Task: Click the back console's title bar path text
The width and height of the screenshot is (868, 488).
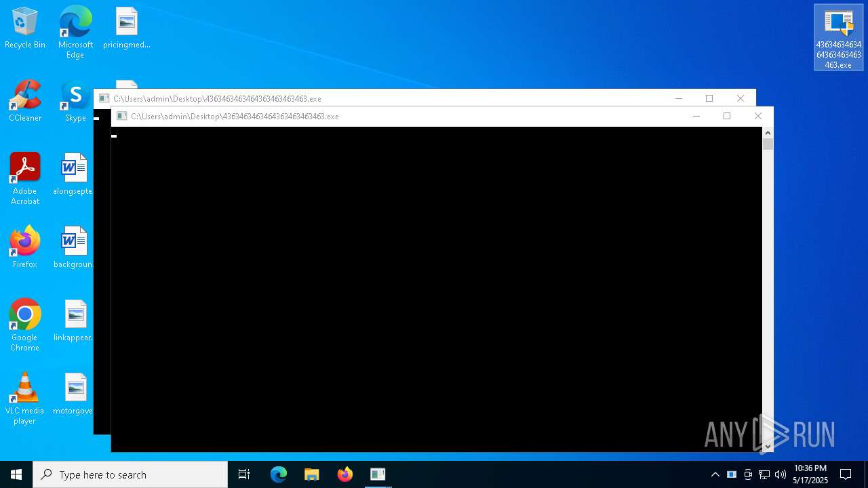Action: [x=217, y=99]
